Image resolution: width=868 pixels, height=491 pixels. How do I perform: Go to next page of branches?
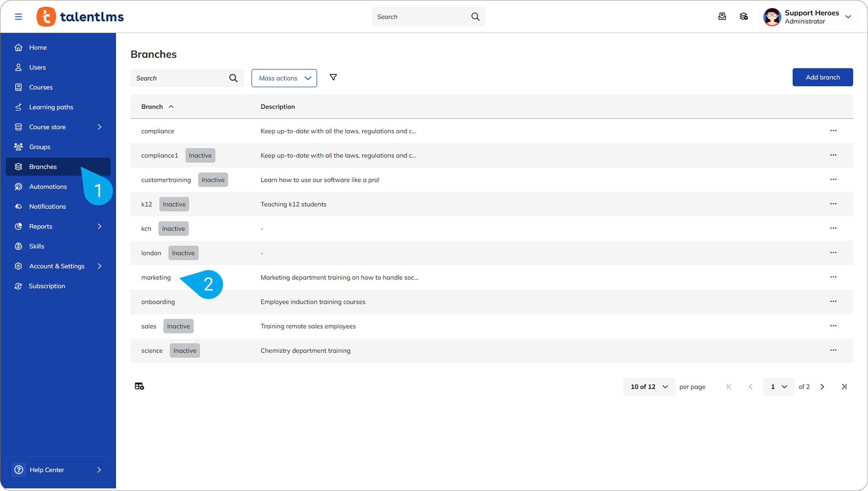(822, 387)
